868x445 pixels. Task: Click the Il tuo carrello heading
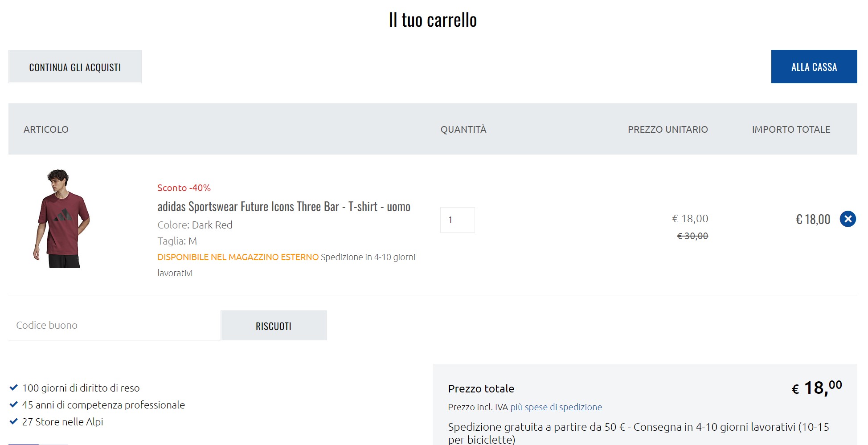[x=433, y=20]
